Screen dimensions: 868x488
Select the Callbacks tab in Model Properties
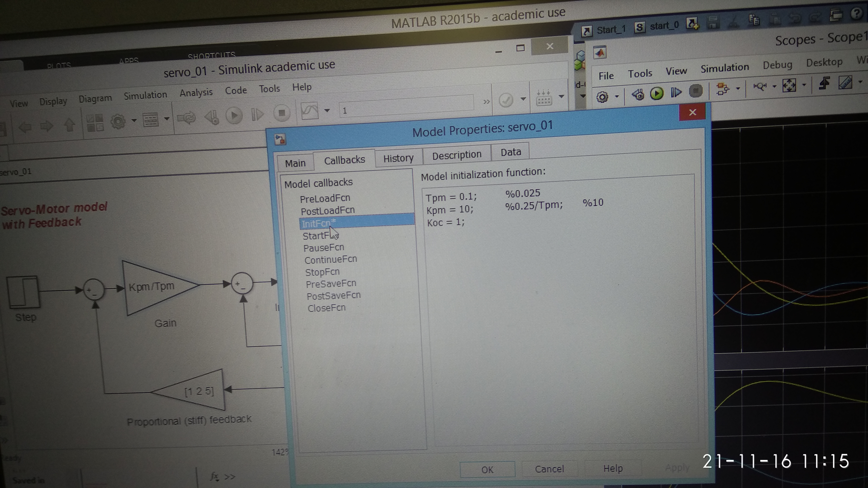tap(344, 160)
